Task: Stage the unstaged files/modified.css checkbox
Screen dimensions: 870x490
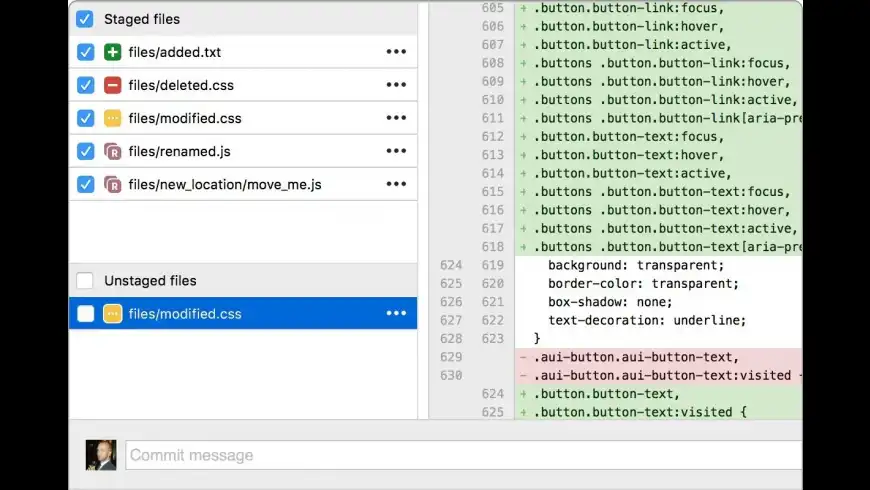Action: tap(85, 314)
